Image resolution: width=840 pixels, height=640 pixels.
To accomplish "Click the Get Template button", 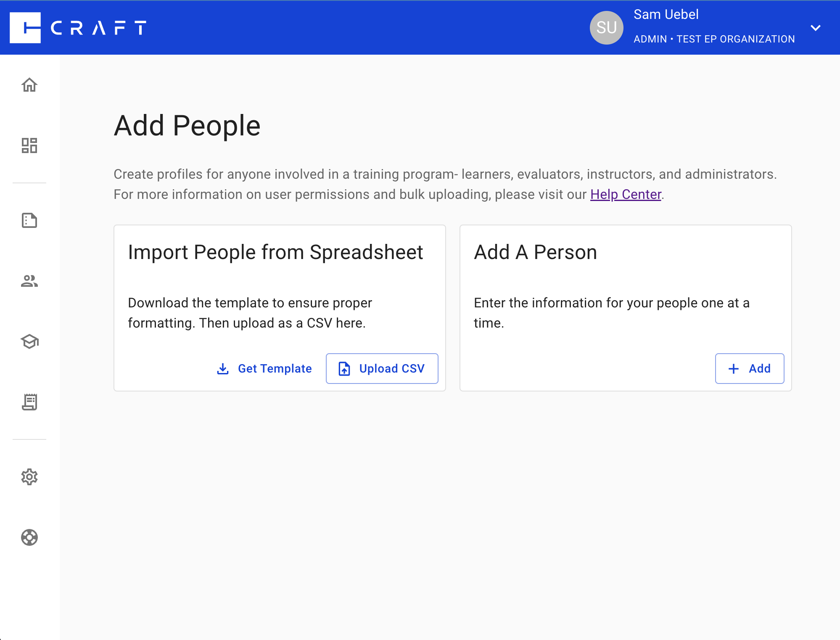I will point(275,368).
